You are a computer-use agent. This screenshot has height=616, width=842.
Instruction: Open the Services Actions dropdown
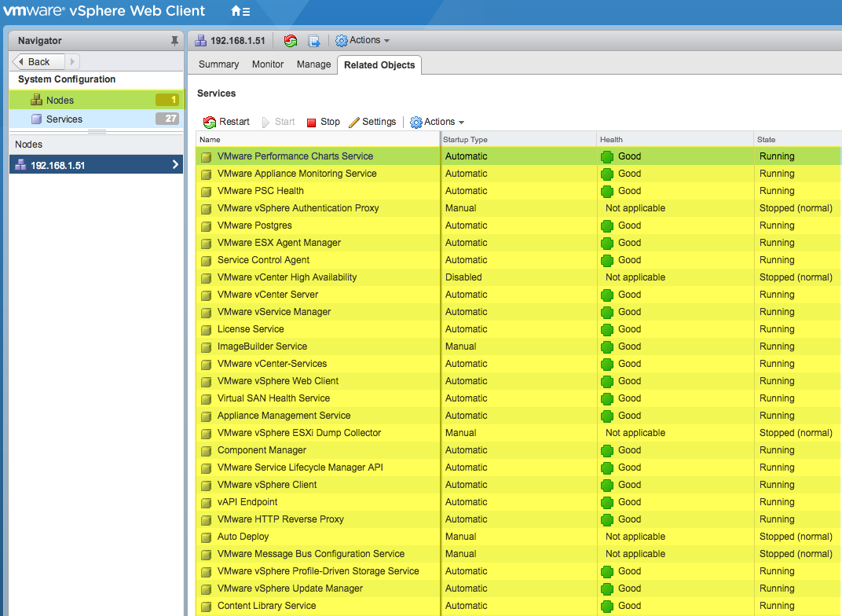[437, 122]
